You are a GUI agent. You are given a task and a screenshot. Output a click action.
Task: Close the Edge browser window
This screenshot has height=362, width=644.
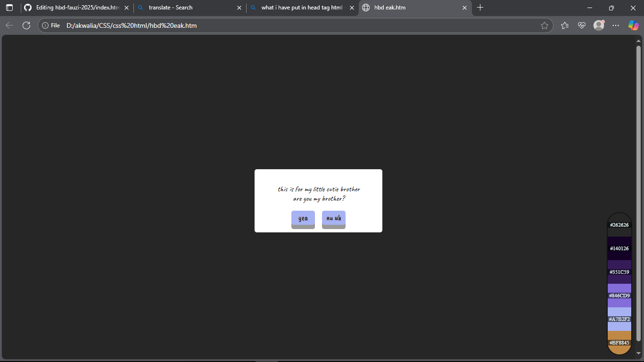(x=633, y=8)
